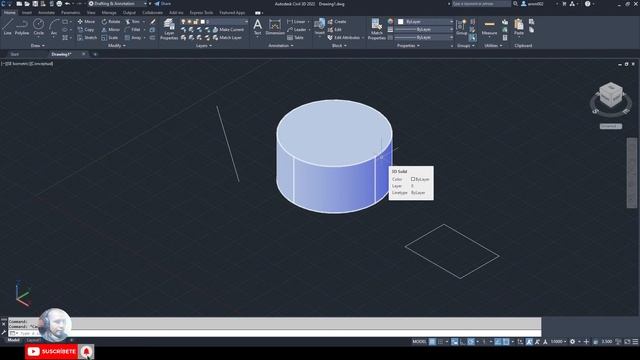Click the Group tool

(x=462, y=27)
